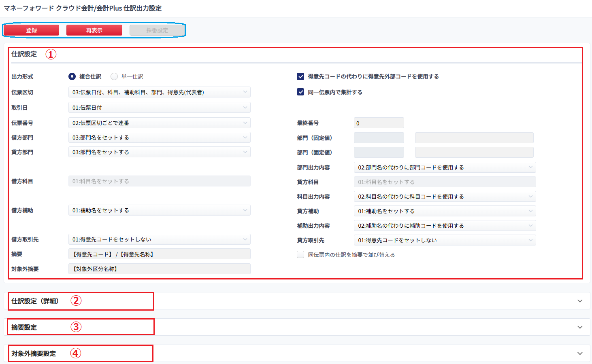Screen dimensions: 592x364
Task: Click the 摘要 text field
Action: tap(159, 254)
